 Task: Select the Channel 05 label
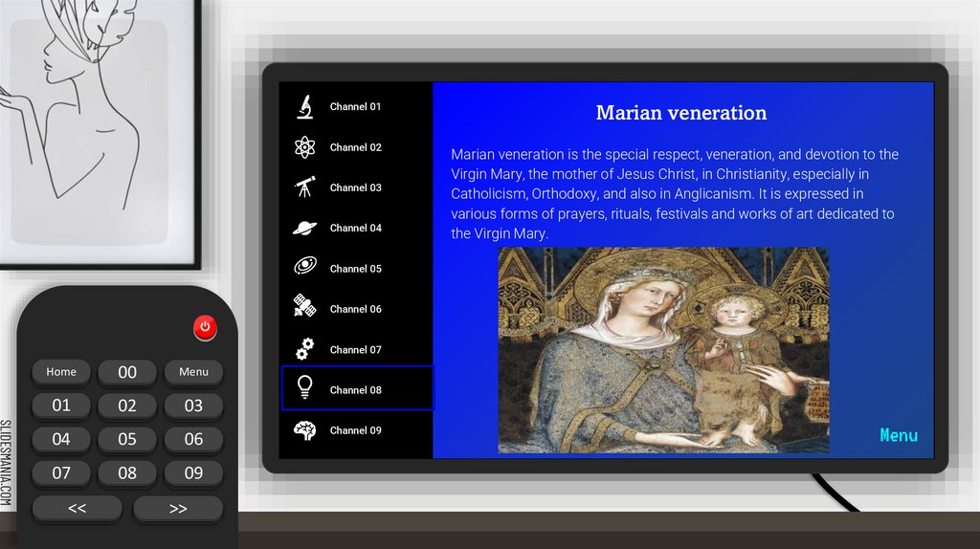coord(356,269)
